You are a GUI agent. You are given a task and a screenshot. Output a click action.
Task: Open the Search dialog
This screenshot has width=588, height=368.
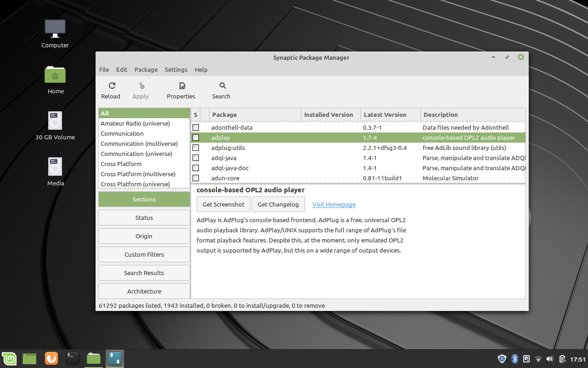pos(221,90)
